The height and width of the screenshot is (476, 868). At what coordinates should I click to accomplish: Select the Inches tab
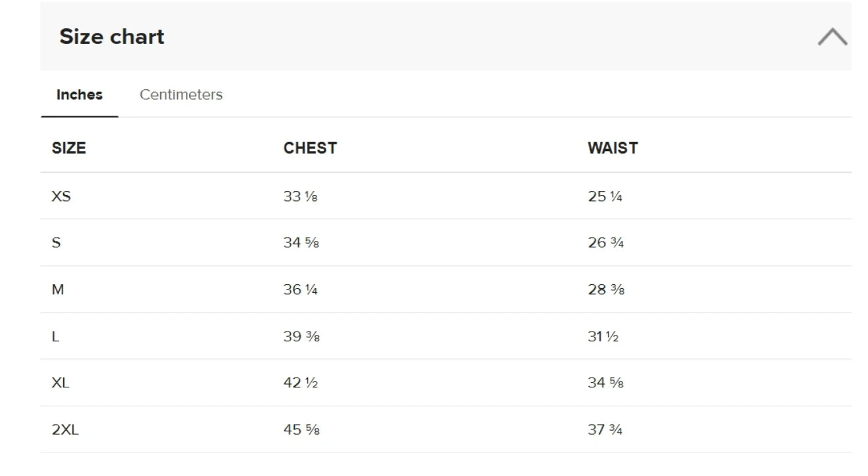(79, 95)
